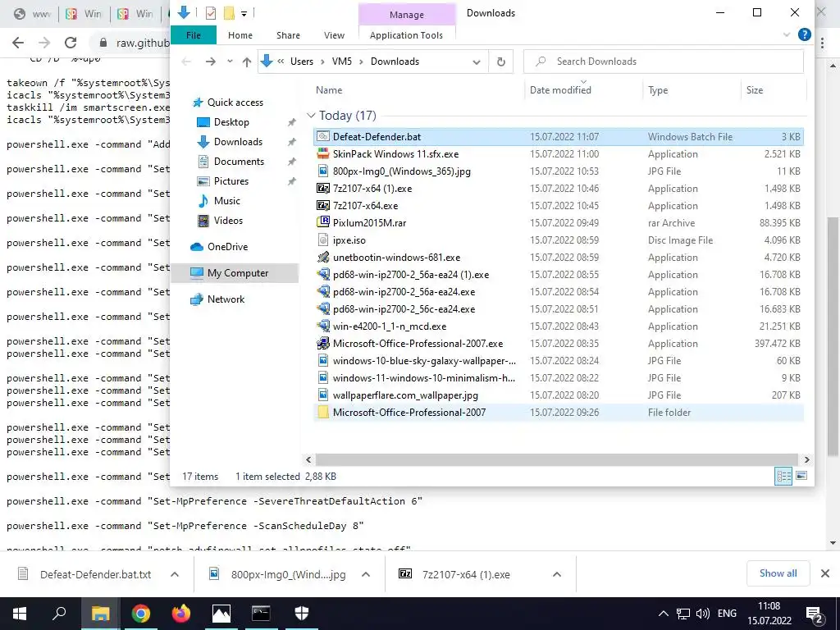Open Firefox from the taskbar
Image resolution: width=840 pixels, height=630 pixels.
click(x=181, y=614)
